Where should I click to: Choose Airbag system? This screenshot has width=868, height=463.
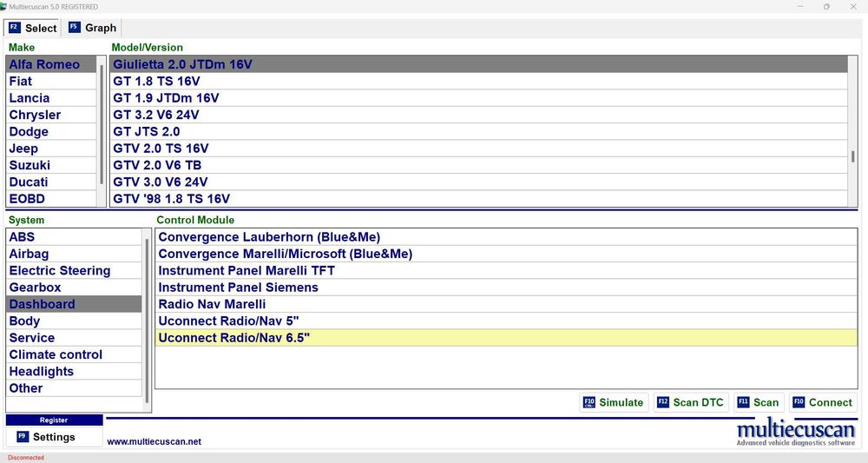click(74, 254)
